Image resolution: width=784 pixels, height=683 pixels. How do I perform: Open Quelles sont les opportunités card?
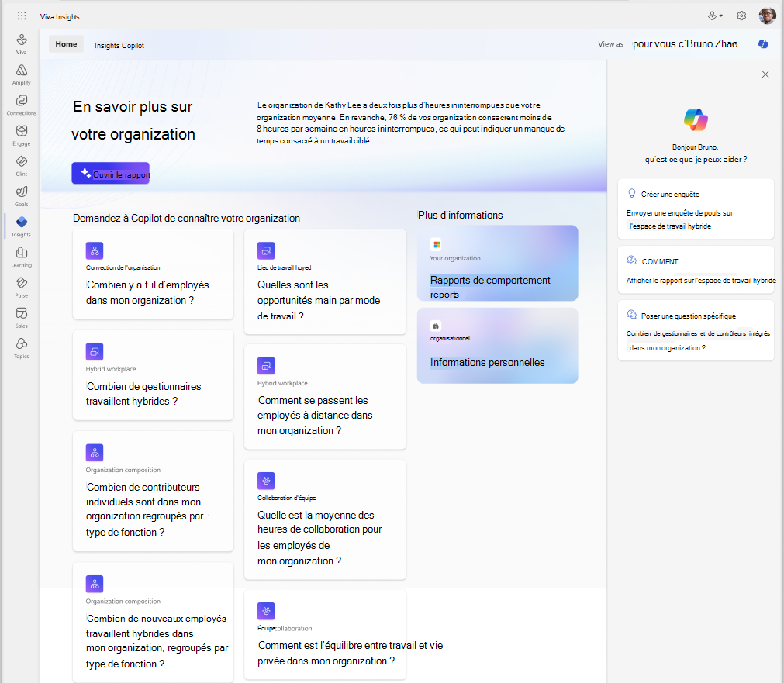pyautogui.click(x=325, y=281)
